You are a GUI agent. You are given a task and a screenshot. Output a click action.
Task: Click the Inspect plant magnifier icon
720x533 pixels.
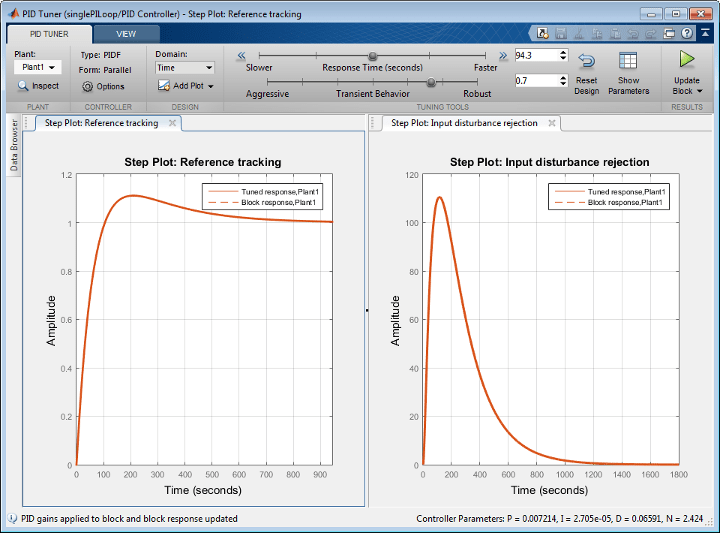pos(24,86)
